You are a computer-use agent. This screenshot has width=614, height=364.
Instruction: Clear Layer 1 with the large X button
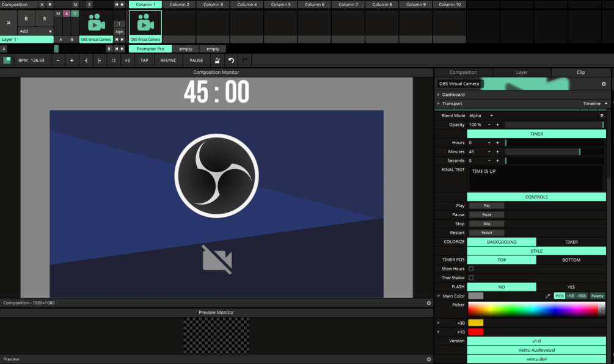pyautogui.click(x=9, y=23)
